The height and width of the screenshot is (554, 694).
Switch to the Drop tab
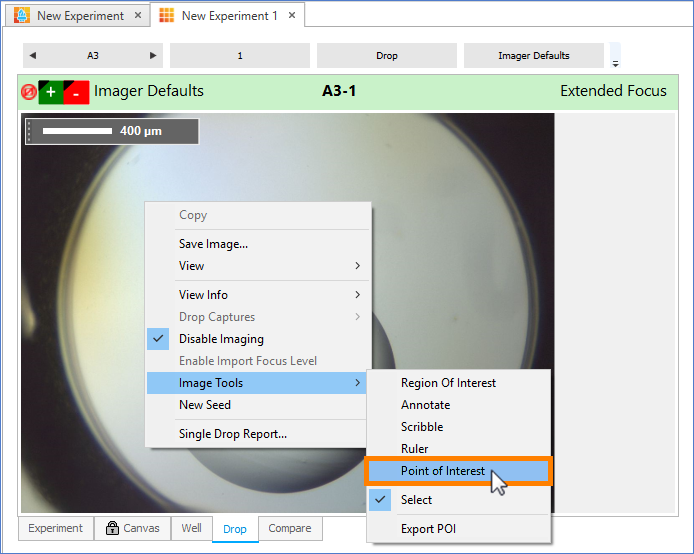click(235, 529)
